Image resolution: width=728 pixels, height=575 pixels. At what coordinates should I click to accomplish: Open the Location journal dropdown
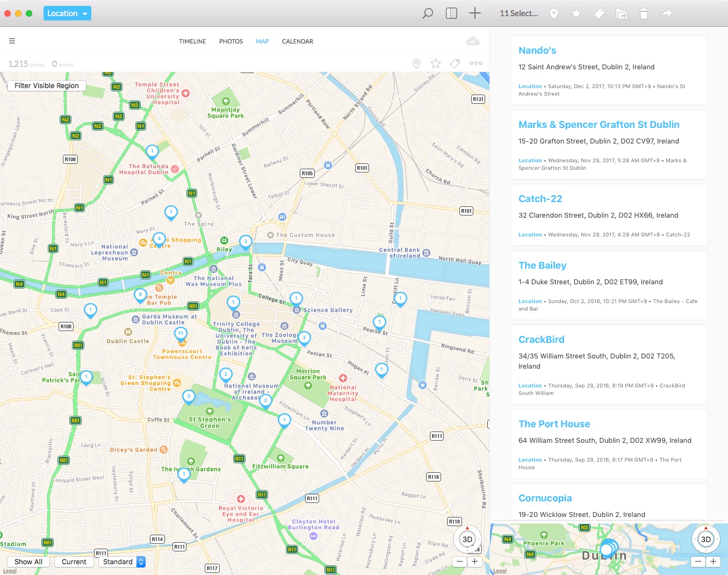[x=67, y=13]
